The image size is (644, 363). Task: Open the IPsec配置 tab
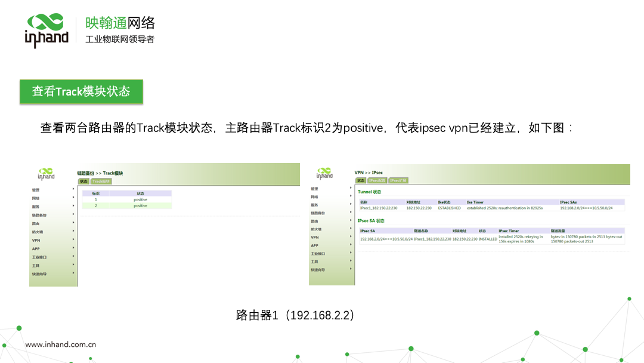click(377, 180)
